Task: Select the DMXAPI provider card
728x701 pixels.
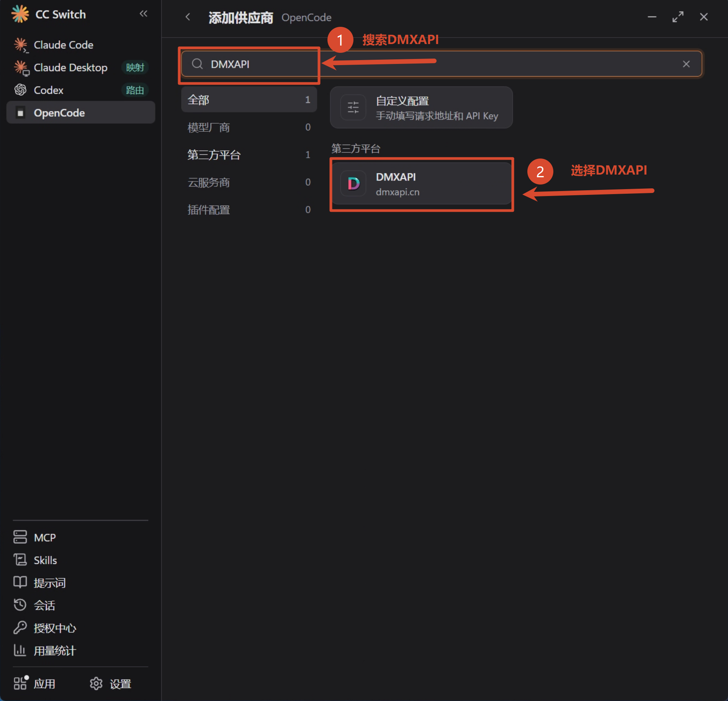Action: coord(421,184)
